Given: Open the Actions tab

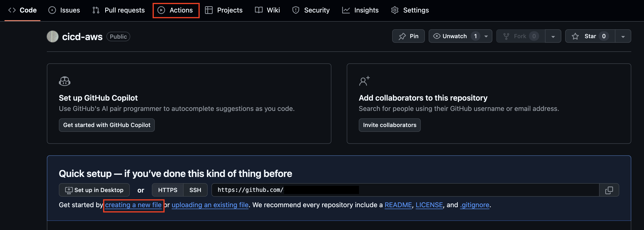Looking at the screenshot, I should coord(175,10).
